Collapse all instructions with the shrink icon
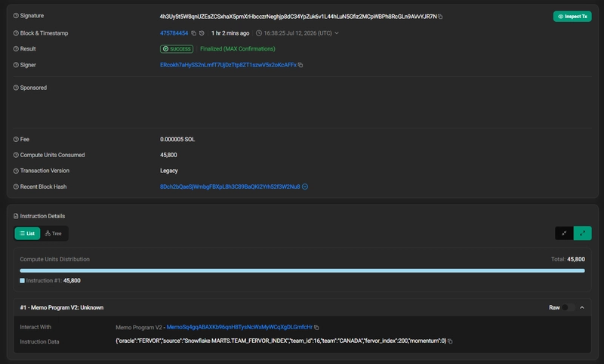 564,233
